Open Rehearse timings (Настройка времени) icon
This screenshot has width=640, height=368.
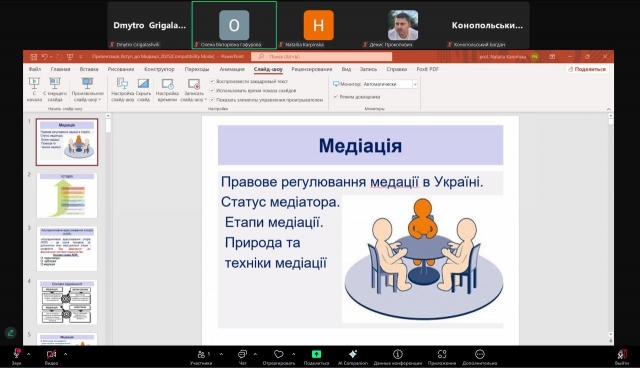167,84
